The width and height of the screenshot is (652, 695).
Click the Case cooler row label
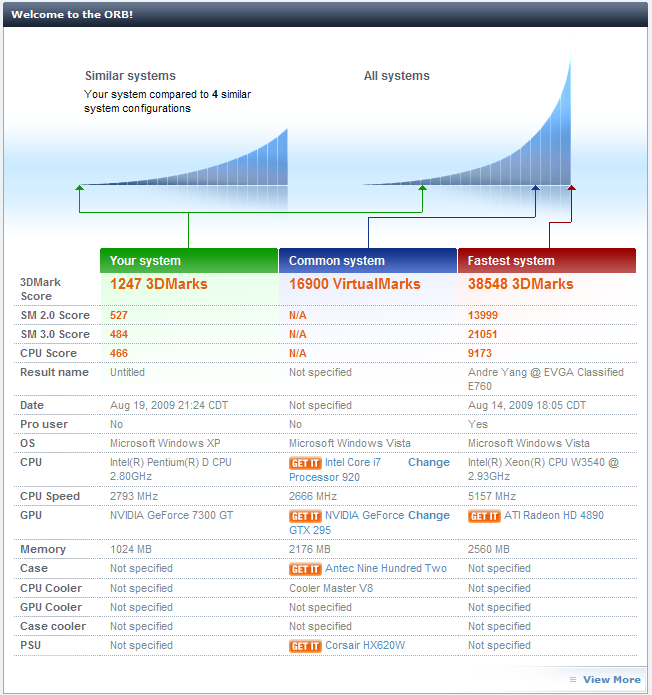53,627
